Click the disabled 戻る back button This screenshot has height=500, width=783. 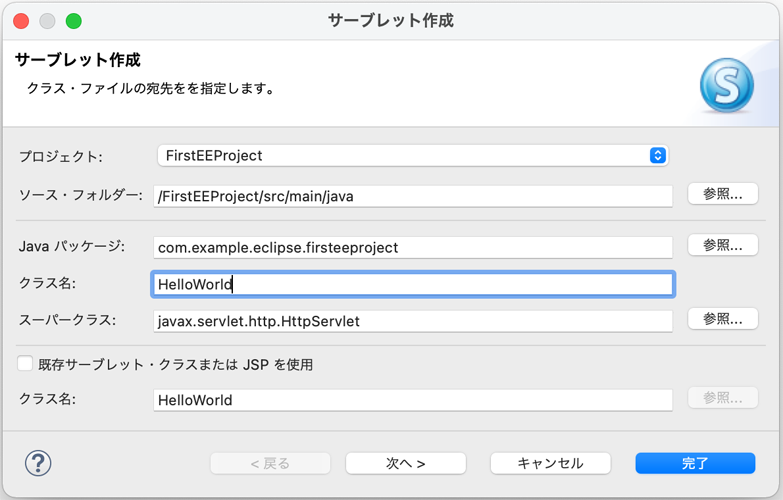coord(270,463)
